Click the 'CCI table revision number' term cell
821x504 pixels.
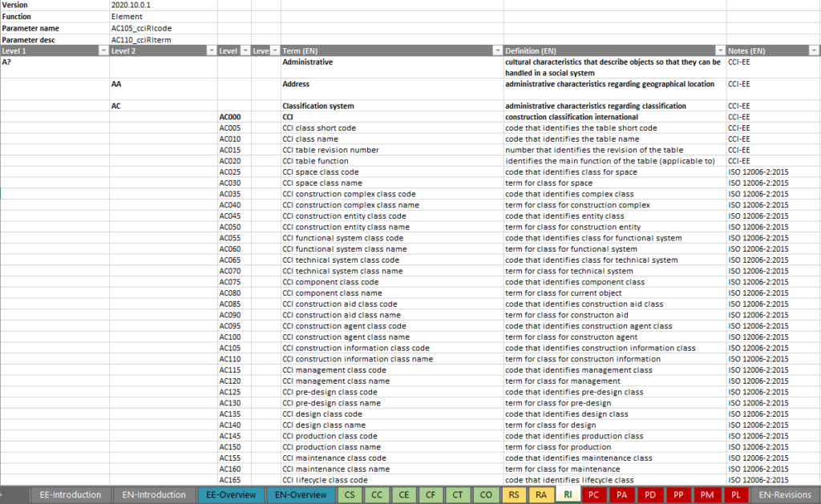pos(392,150)
